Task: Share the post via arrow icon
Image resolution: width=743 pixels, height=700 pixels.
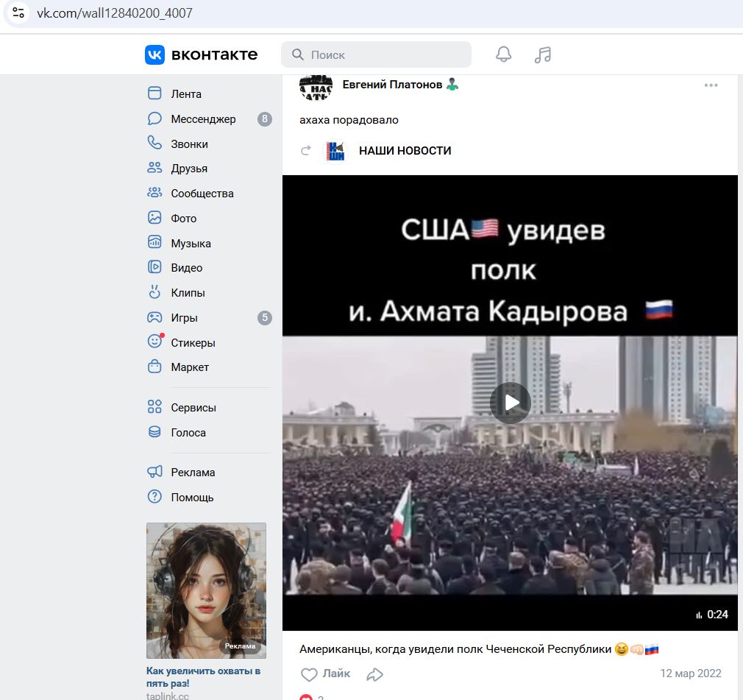Action: tap(375, 674)
